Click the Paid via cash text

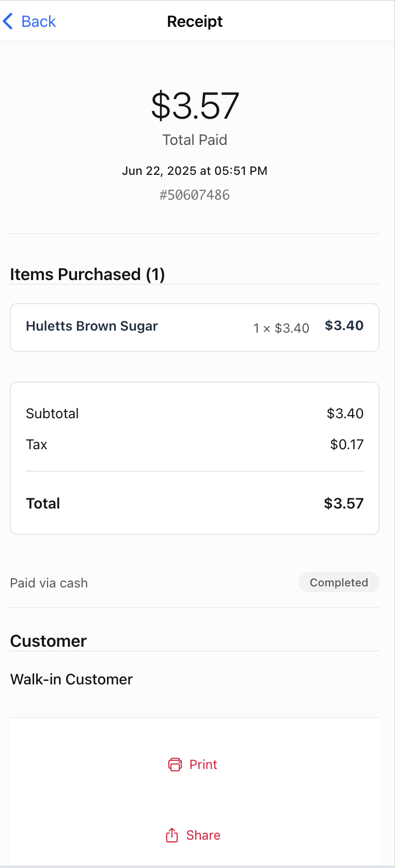point(49,583)
